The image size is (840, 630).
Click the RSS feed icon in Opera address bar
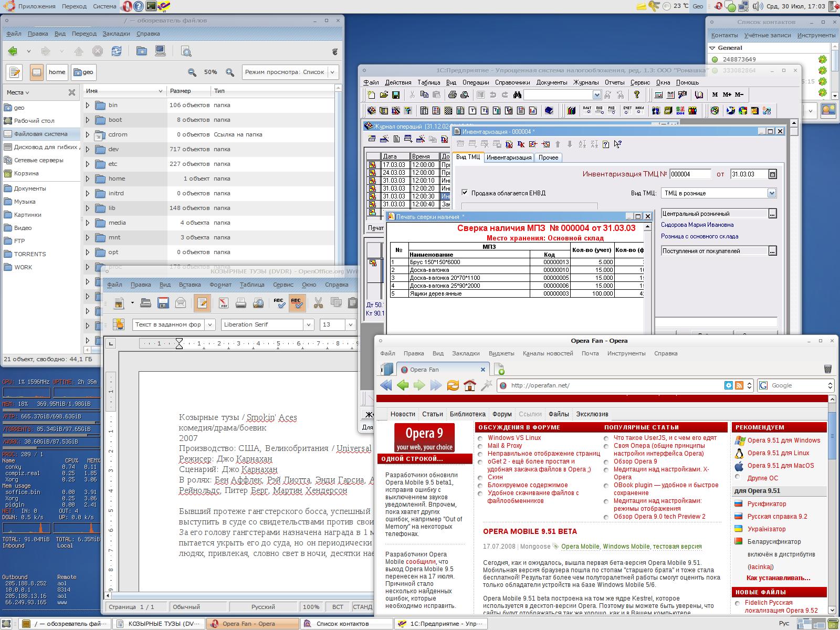coord(739,385)
